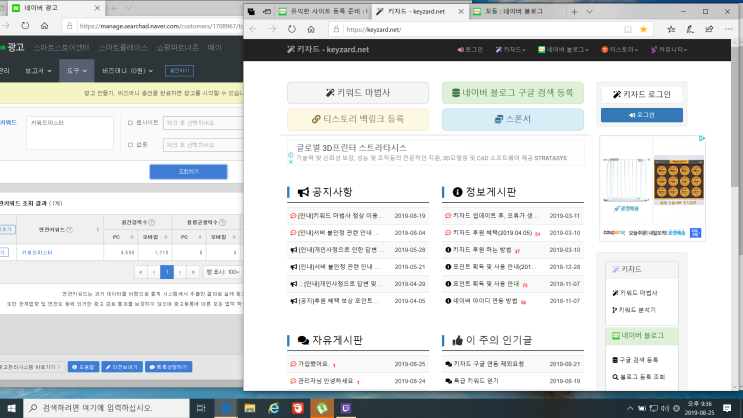Open the Coupang ad thumbnail

pos(652,189)
